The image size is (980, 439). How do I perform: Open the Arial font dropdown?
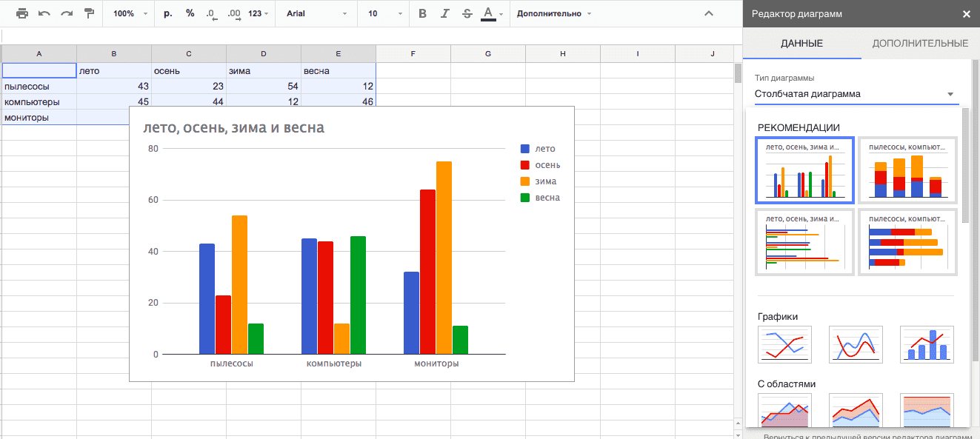point(316,14)
